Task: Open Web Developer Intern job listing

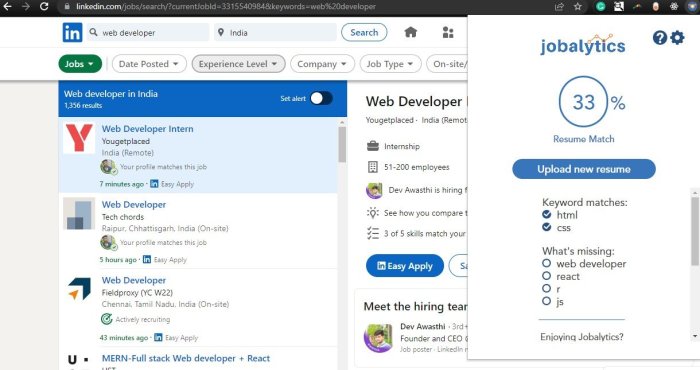Action: click(x=147, y=129)
